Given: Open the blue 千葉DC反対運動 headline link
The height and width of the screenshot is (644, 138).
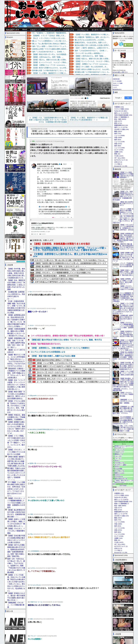Looking at the screenshot, I should click(x=70, y=249).
